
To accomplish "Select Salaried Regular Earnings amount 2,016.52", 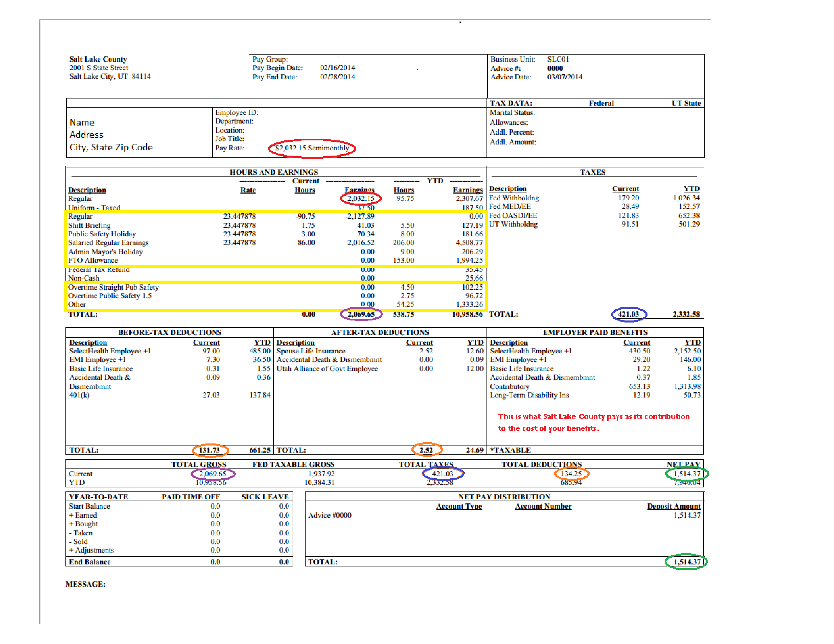I will click(x=360, y=243).
